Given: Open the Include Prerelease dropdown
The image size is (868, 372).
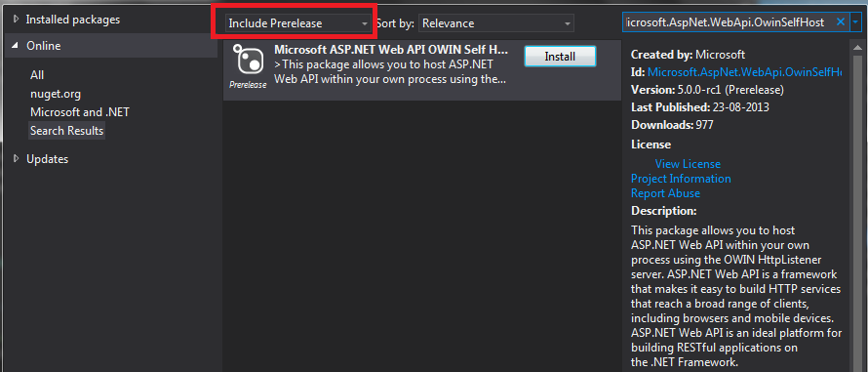Looking at the screenshot, I should (298, 23).
